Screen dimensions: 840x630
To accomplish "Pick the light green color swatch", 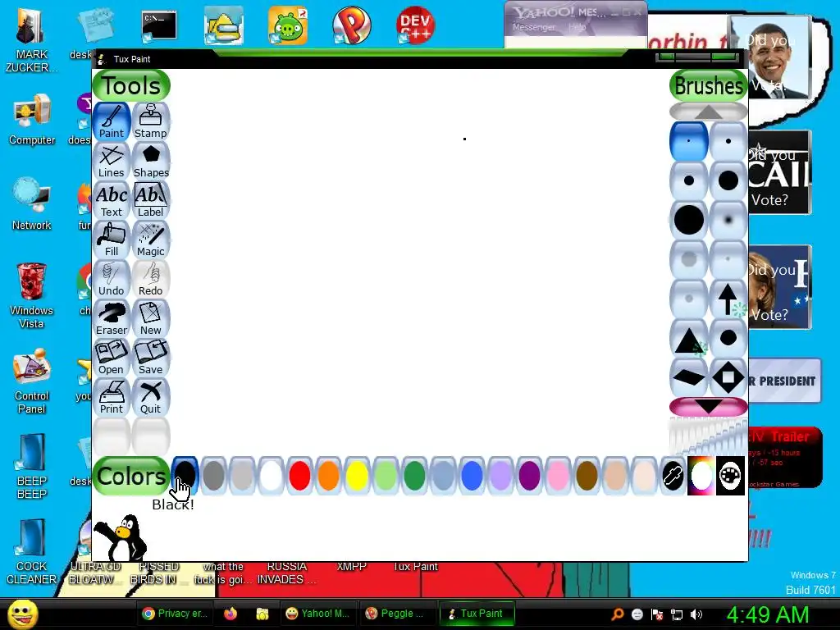I will coord(386,475).
